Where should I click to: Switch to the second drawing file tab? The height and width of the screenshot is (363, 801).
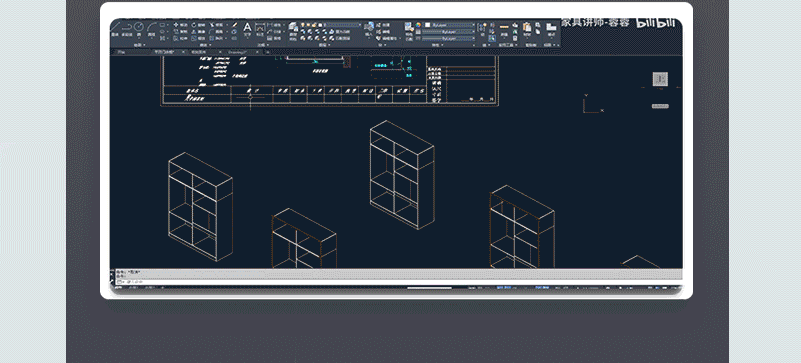tap(164, 52)
